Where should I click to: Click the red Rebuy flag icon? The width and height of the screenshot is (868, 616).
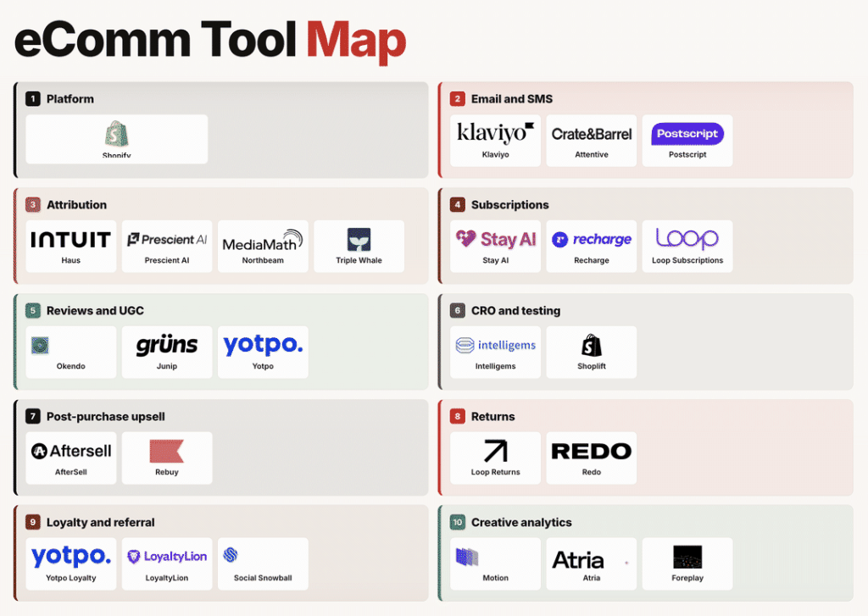(167, 451)
